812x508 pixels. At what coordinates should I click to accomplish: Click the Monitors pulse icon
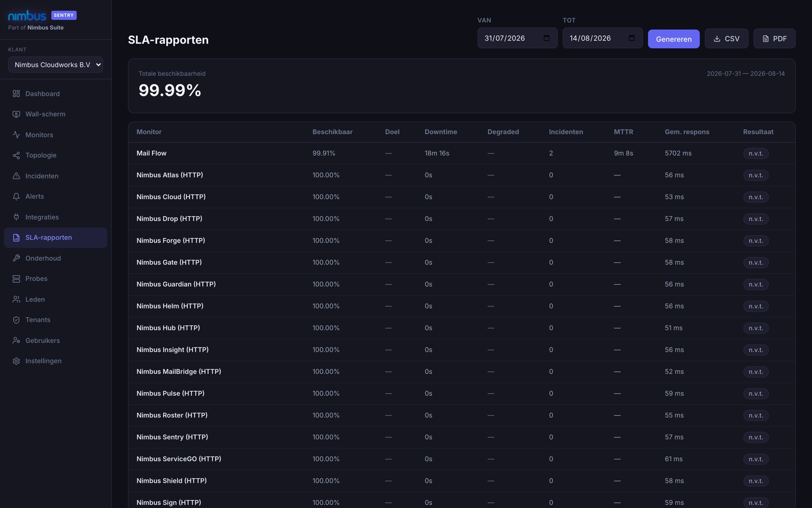tap(16, 135)
